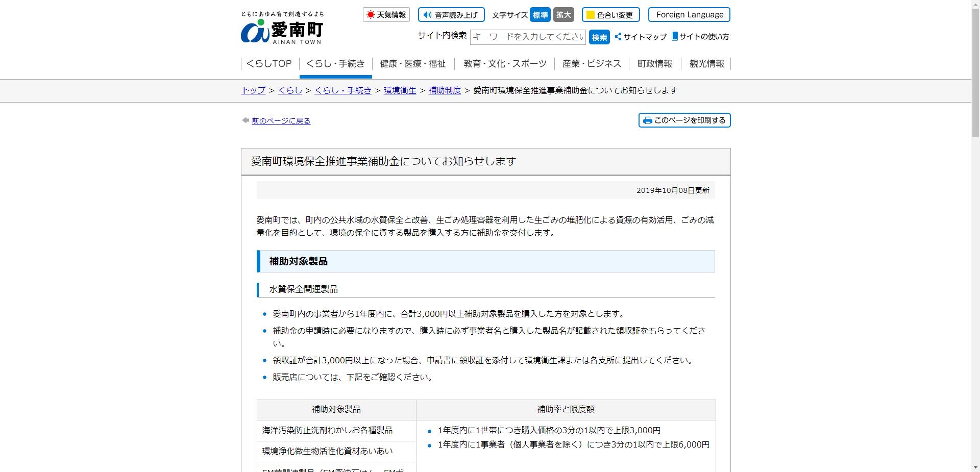Open the 環境衛生 breadcrumb link

(x=400, y=90)
